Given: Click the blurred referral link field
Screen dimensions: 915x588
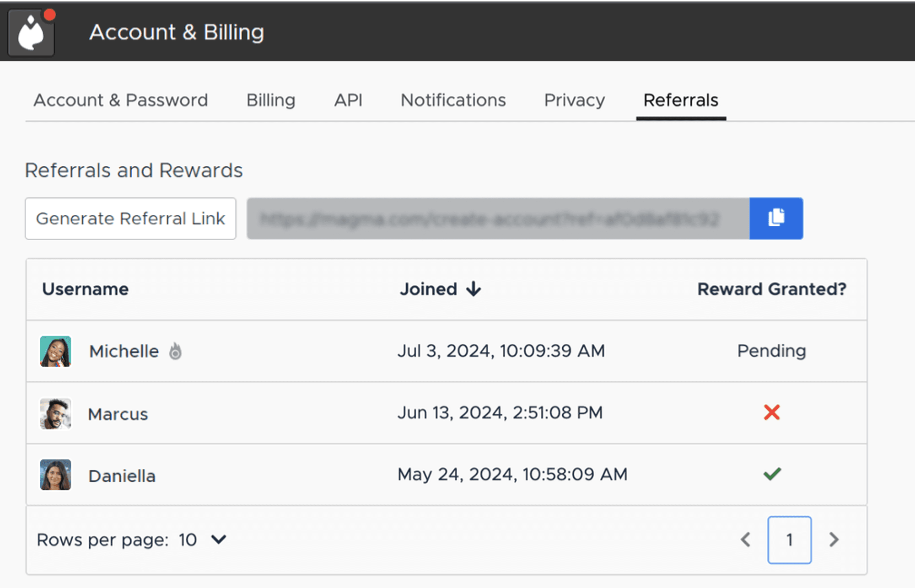Looking at the screenshot, I should tap(498, 219).
